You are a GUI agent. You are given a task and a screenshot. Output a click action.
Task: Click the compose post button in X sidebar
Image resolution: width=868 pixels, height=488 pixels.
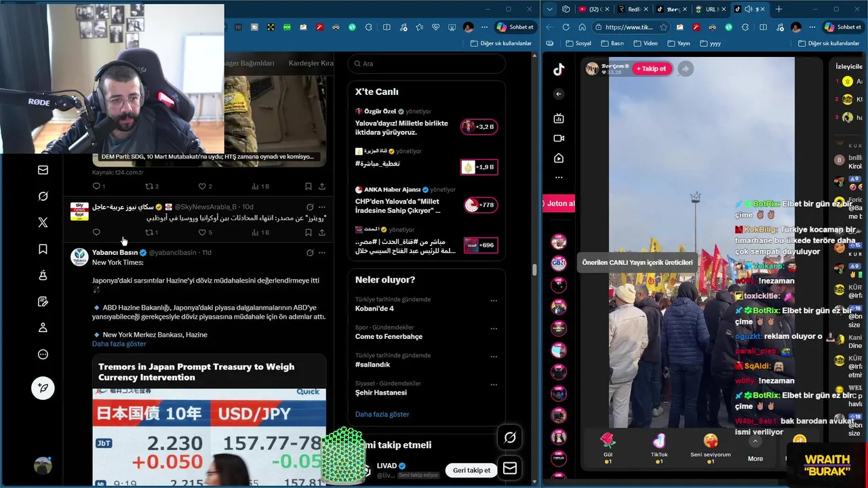coord(43,388)
